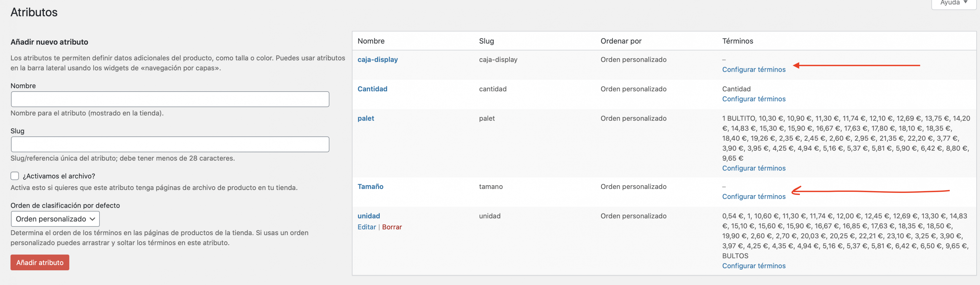Configurar términos for the caja-display attribute
980x285 pixels.
pos(754,69)
